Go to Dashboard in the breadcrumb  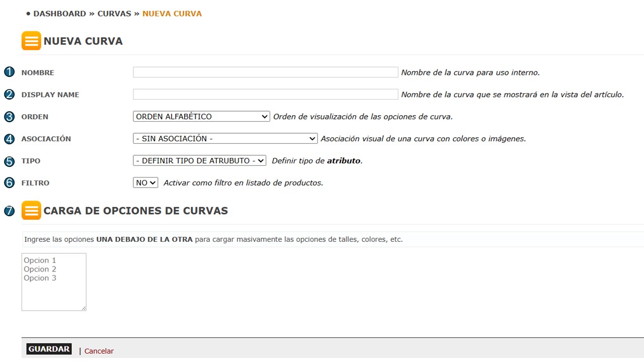59,14
